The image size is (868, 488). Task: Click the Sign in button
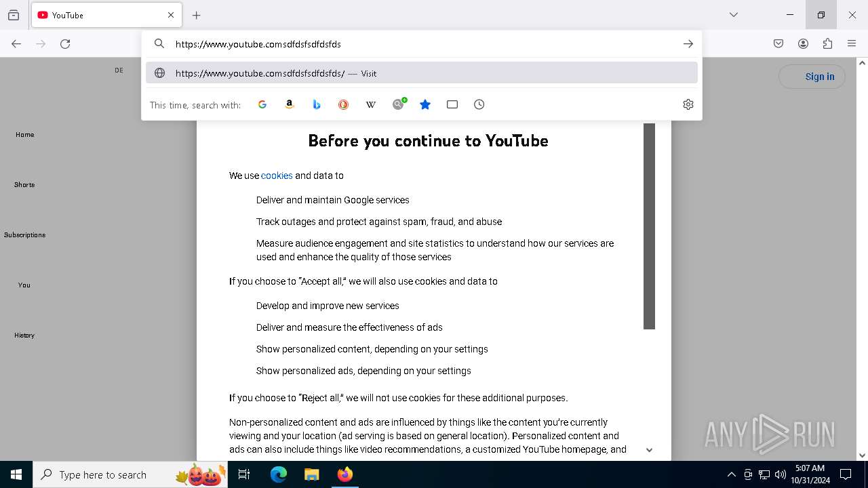[812, 77]
